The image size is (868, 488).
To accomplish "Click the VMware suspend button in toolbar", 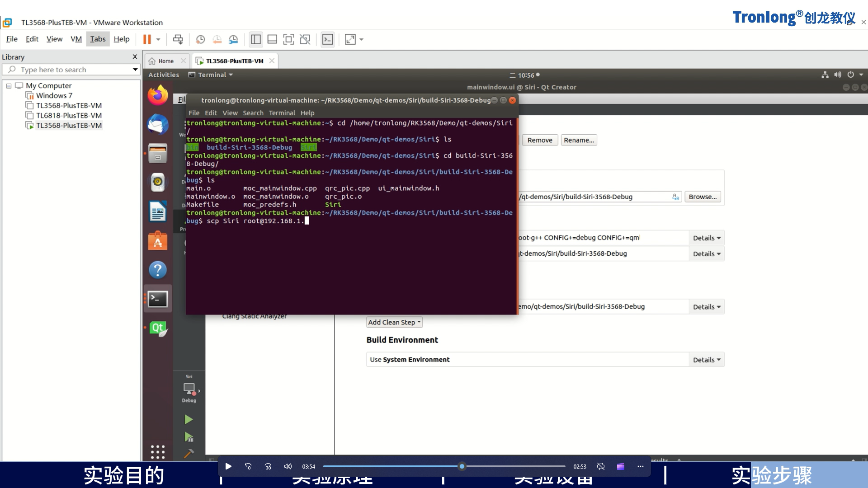I will click(x=146, y=39).
